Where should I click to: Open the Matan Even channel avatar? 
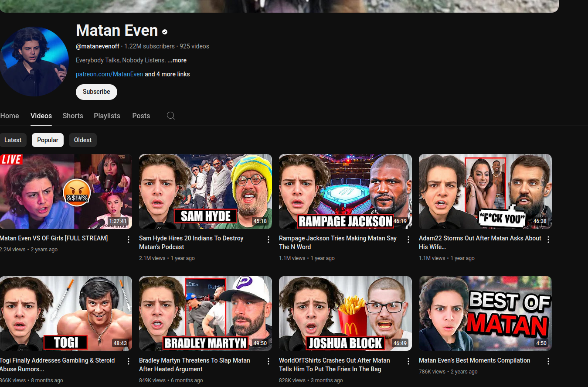(34, 62)
